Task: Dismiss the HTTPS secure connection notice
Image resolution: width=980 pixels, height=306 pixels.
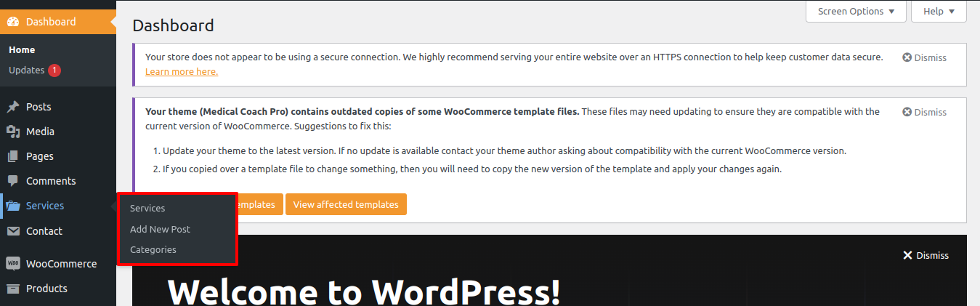Action: click(x=924, y=57)
